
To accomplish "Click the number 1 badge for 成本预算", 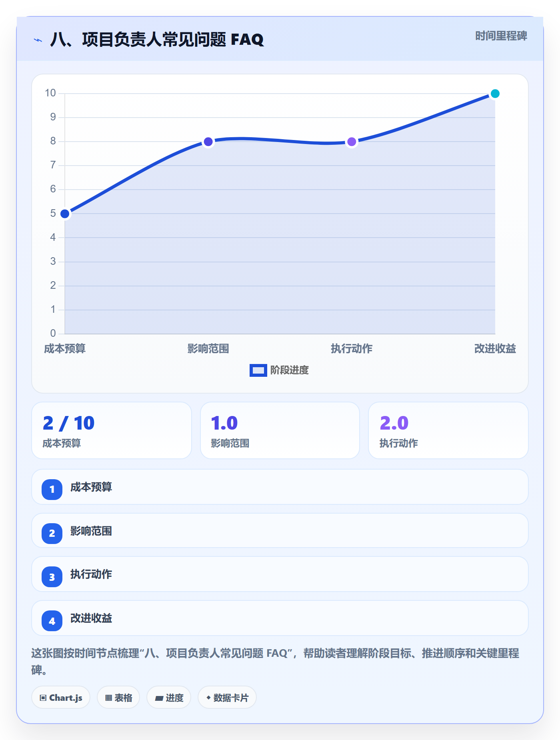I will tap(52, 489).
